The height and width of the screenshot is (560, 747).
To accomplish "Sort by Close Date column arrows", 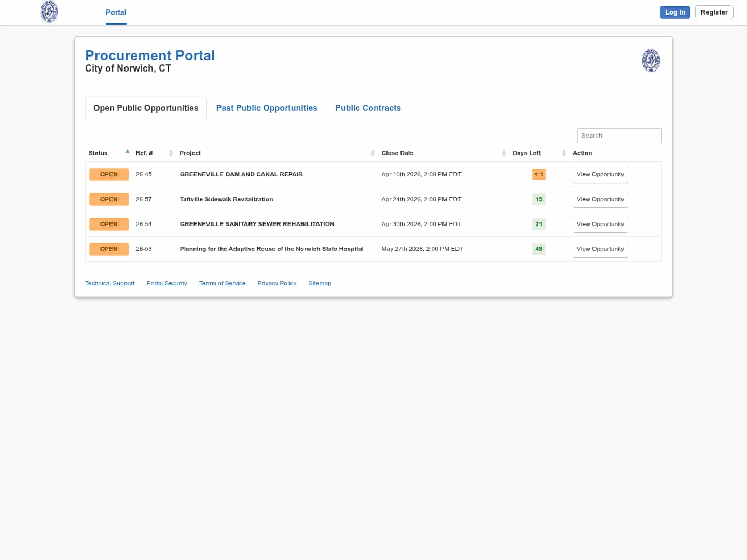I will [x=504, y=153].
